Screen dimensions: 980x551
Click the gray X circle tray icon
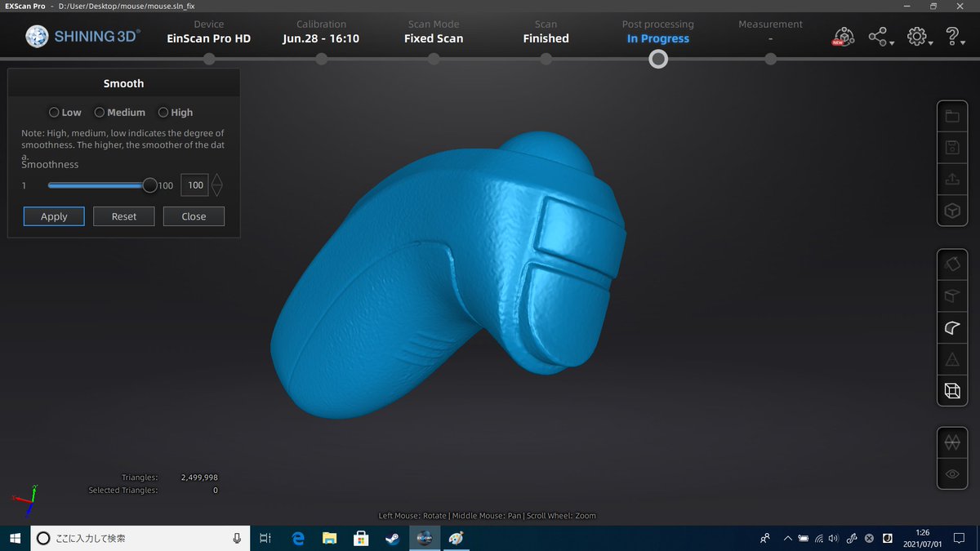pyautogui.click(x=870, y=539)
